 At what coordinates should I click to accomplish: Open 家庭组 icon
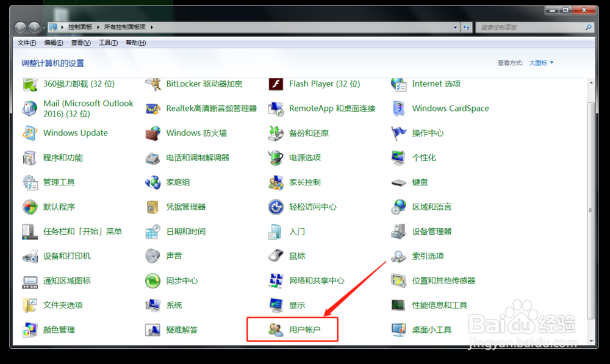[153, 182]
